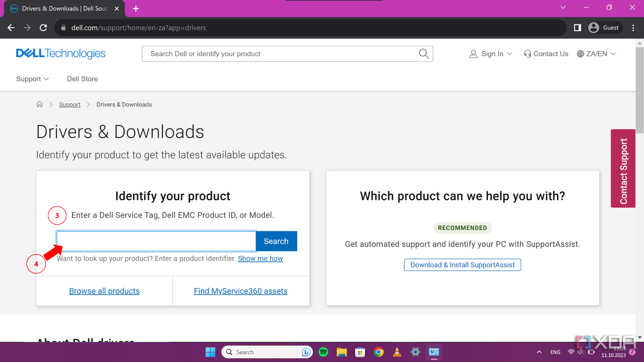Click the browser back arrow
The image size is (644, 362).
pos(11,28)
